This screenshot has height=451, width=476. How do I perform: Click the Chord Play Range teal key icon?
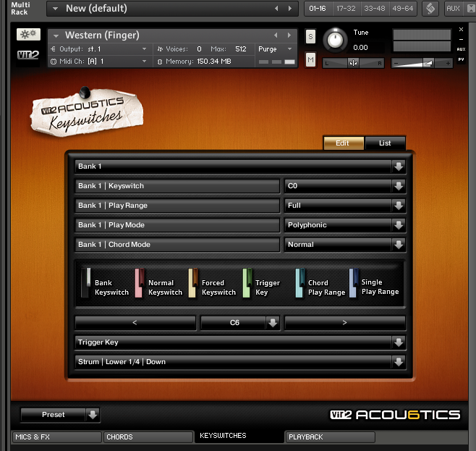coord(300,283)
